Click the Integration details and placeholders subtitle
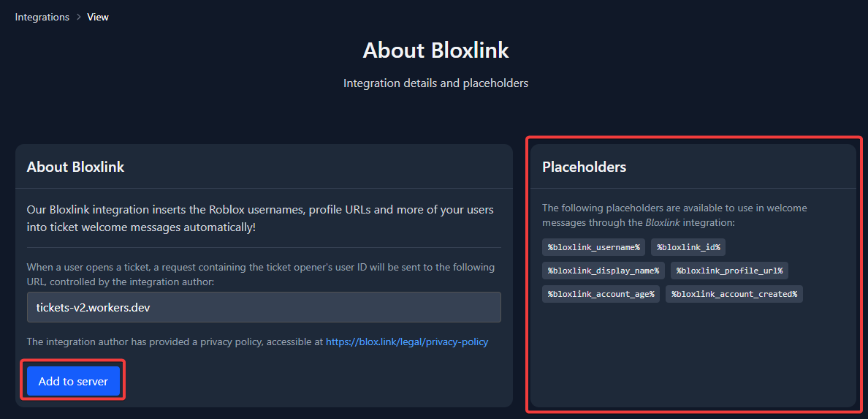868x419 pixels. [x=435, y=83]
